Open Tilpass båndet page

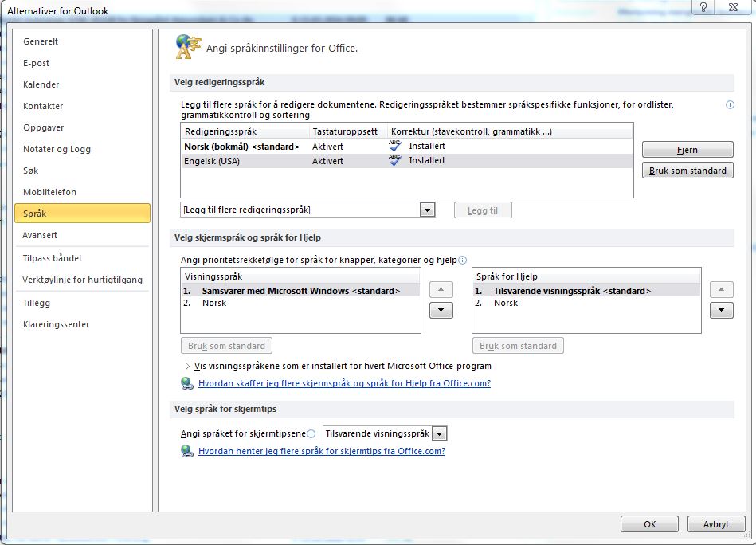(82, 258)
